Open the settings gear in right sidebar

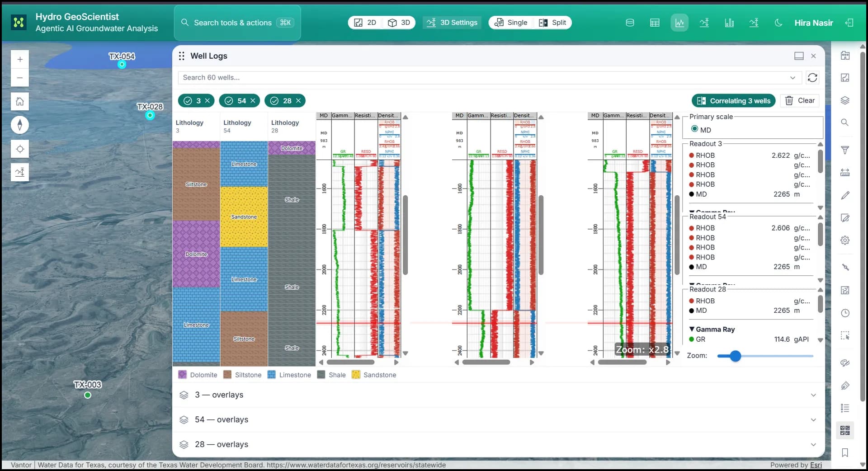coord(845,240)
